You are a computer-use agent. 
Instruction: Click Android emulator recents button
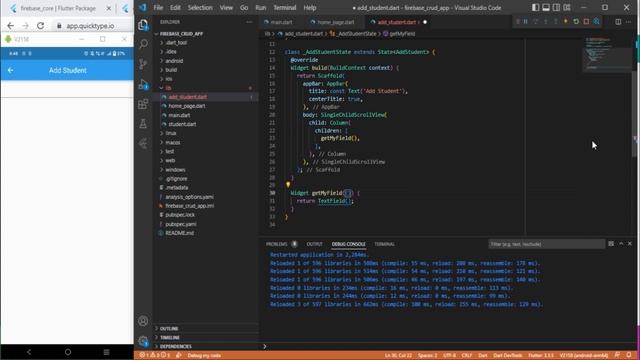[106, 352]
